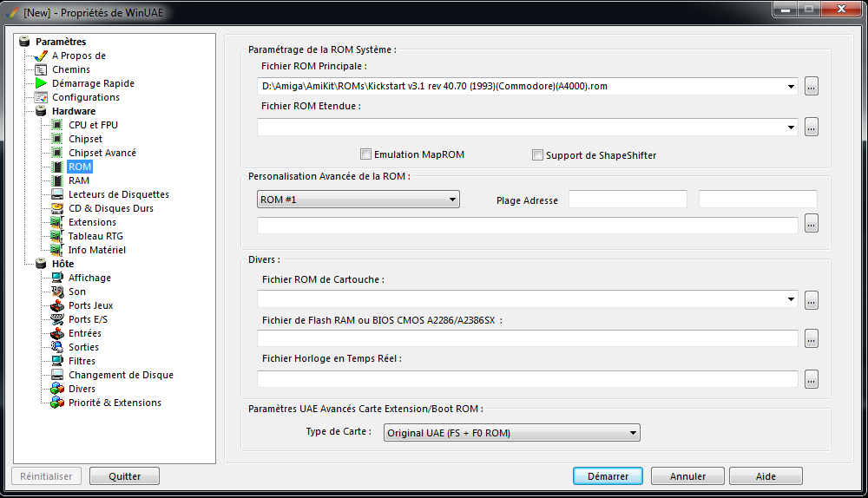
Task: Click the CD & Disques Durs icon
Action: pos(57,208)
